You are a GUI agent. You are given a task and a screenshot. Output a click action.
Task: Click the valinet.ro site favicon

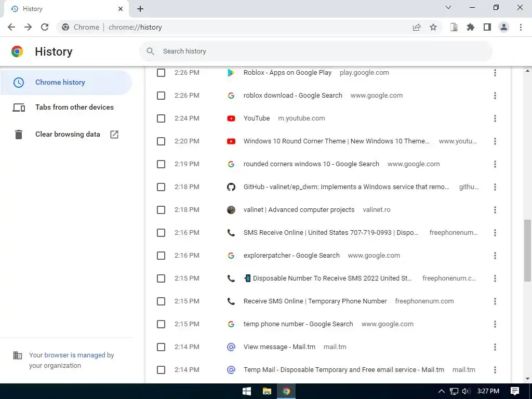[x=231, y=210]
